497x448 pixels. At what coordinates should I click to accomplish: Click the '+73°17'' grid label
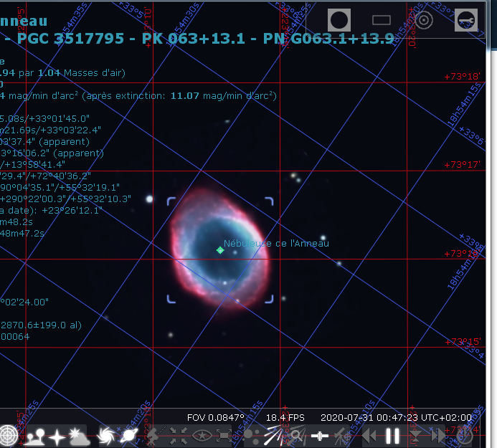pyautogui.click(x=462, y=165)
